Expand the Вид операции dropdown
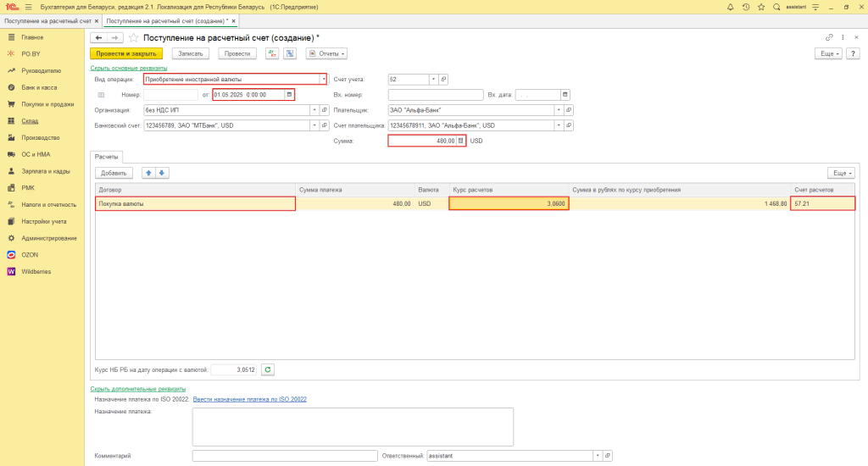Screen dimensions: 868x466 323,79
